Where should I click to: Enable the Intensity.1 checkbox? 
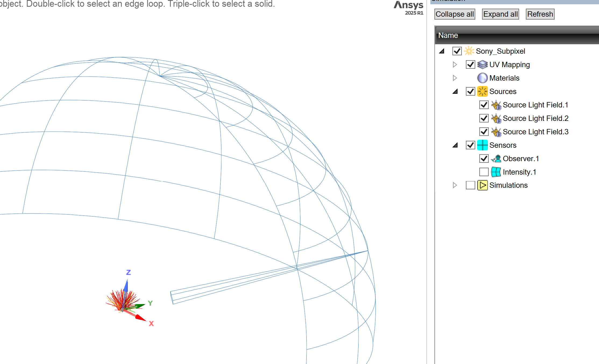[484, 172]
